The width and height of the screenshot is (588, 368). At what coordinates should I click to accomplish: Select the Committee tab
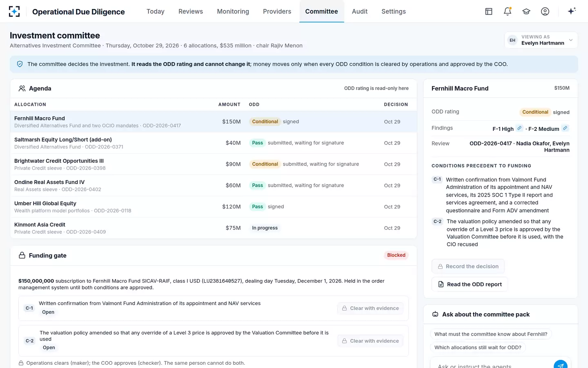[x=322, y=11]
